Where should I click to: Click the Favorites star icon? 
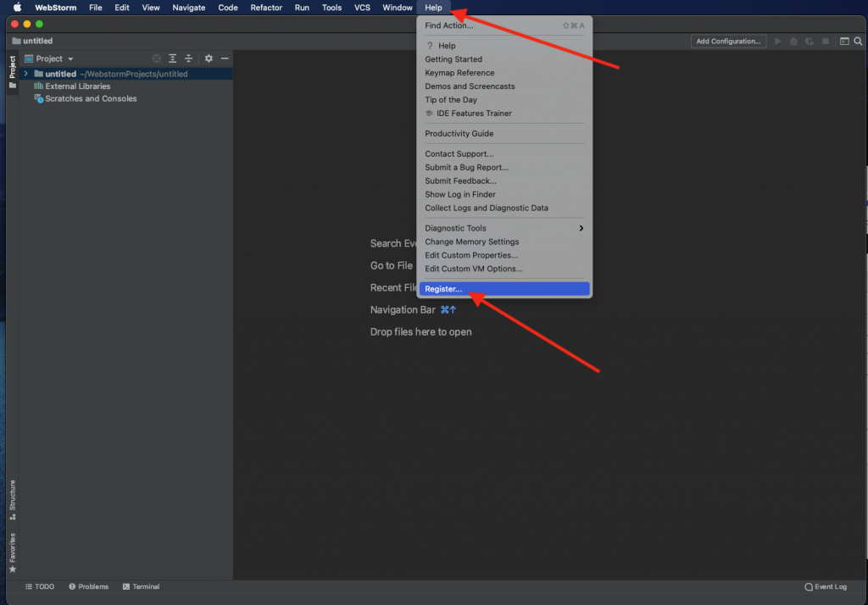[13, 569]
